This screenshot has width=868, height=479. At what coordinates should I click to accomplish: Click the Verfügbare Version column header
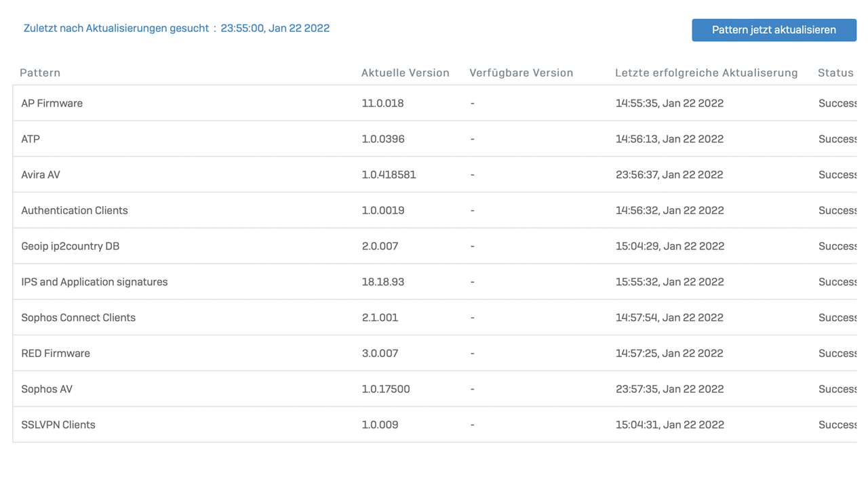pos(521,72)
